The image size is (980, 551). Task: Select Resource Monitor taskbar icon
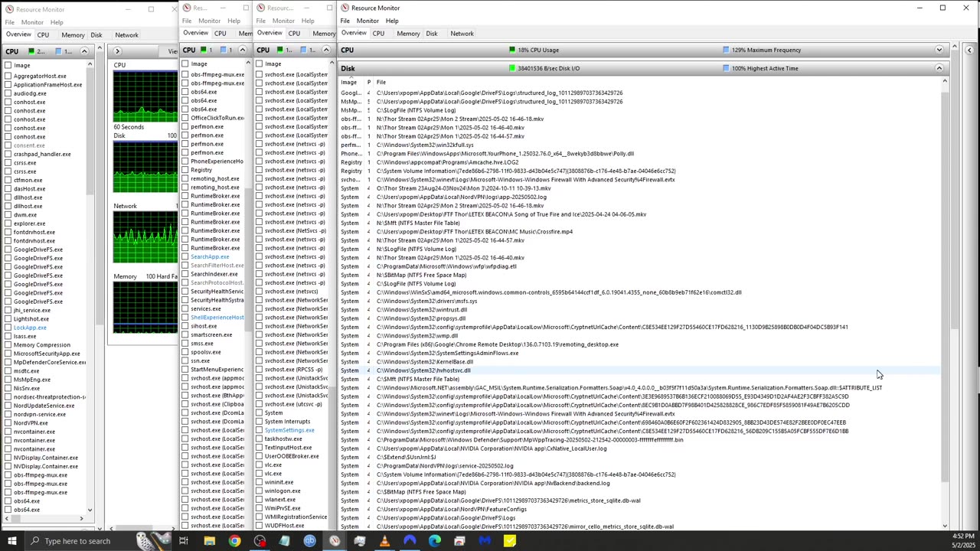pyautogui.click(x=335, y=541)
